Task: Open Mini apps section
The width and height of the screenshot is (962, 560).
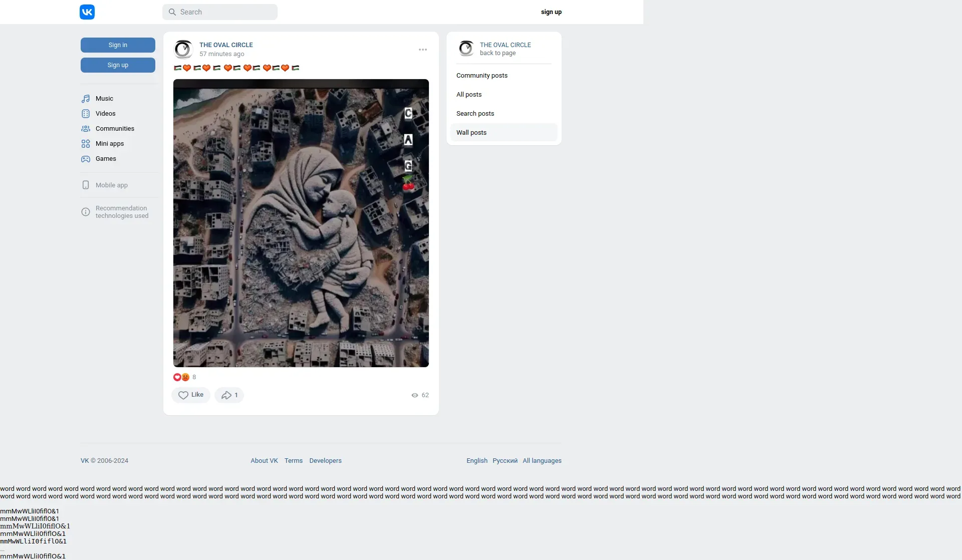Action: coord(109,144)
